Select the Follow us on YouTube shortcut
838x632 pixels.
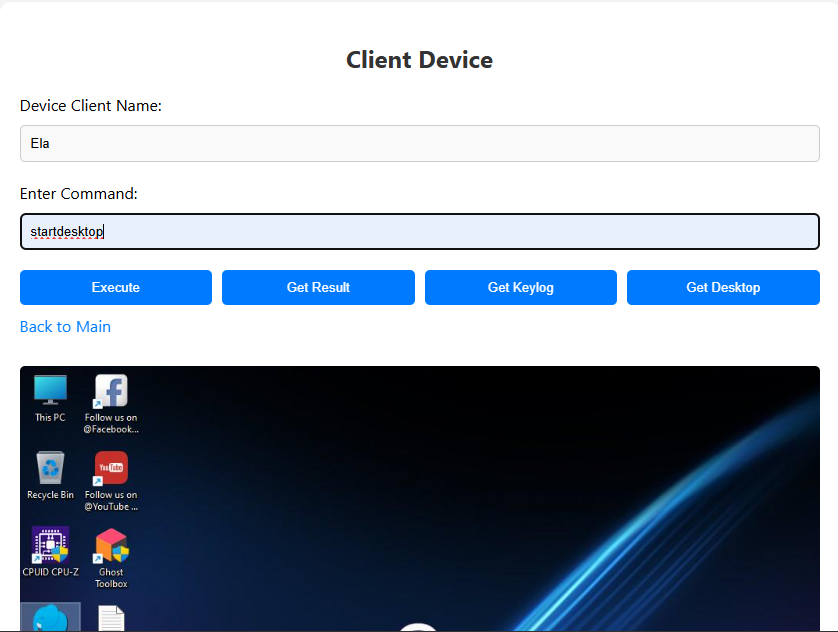tap(111, 481)
